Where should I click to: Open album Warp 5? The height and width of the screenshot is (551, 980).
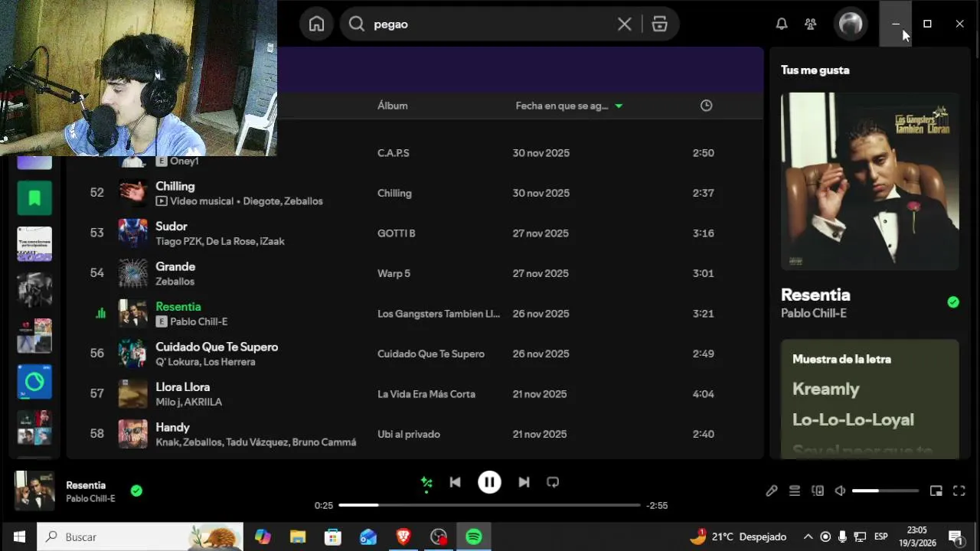click(x=394, y=273)
